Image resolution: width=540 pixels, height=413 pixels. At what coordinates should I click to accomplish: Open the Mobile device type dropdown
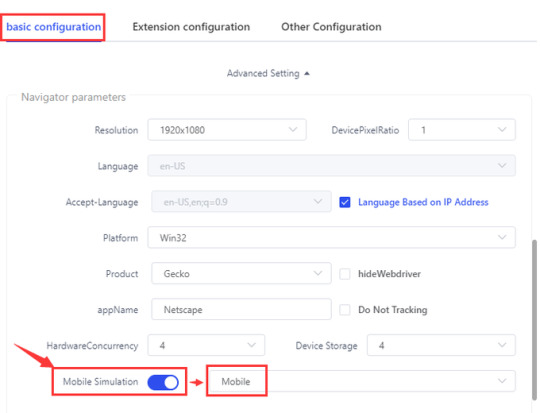pyautogui.click(x=362, y=381)
